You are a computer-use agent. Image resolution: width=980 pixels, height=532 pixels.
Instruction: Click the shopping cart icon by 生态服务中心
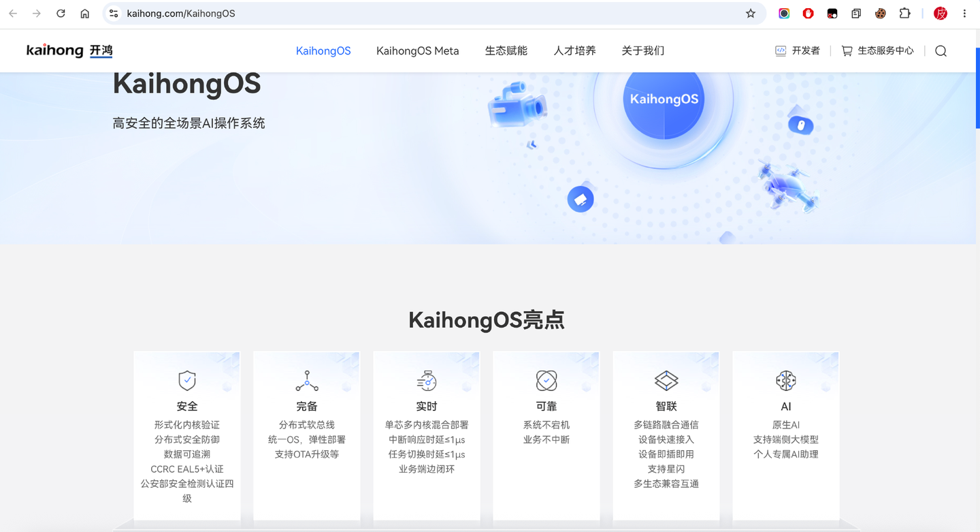tap(847, 51)
